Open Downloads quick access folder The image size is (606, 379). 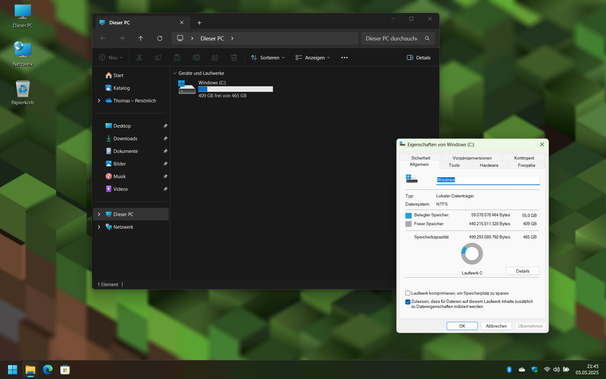[121, 138]
